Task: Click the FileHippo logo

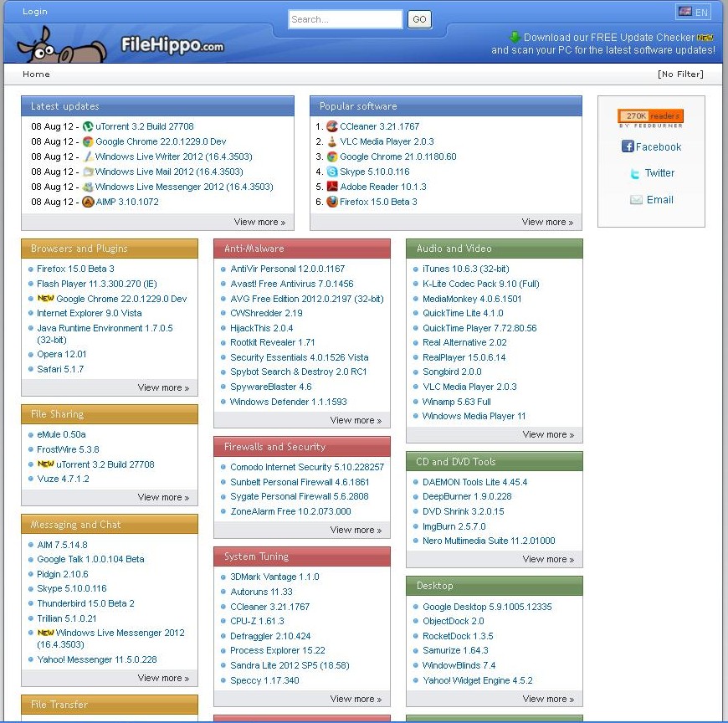Action: (121, 44)
